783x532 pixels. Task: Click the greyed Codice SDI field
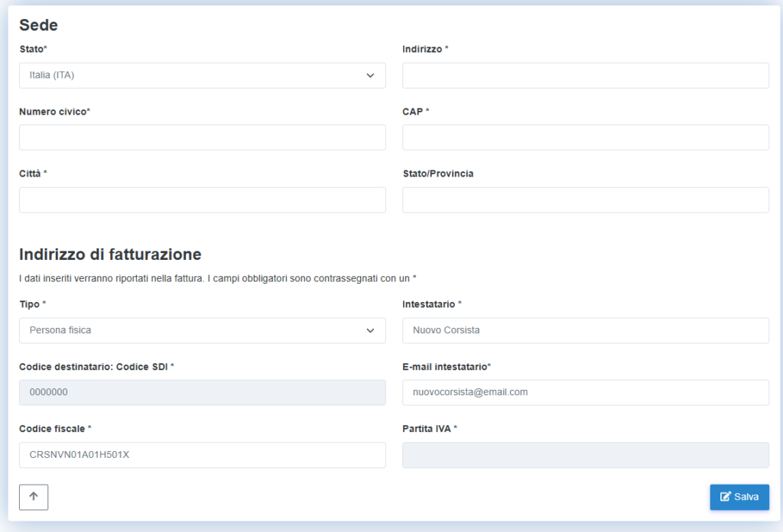click(202, 393)
